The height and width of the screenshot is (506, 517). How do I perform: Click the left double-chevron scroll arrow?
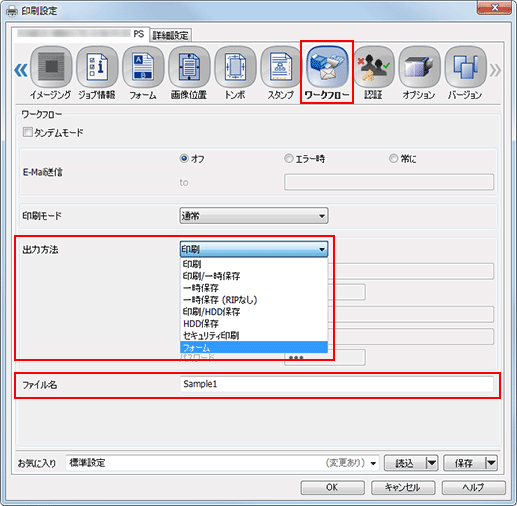(21, 70)
